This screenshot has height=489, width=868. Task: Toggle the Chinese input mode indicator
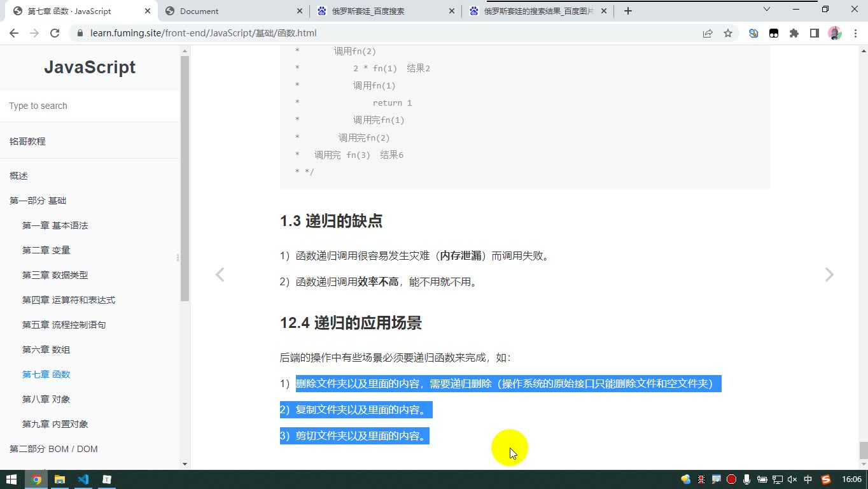point(808,479)
